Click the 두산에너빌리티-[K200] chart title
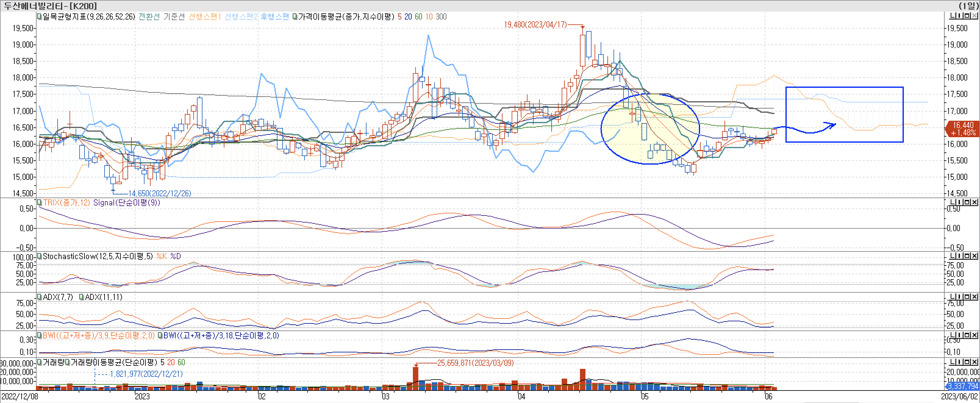Image resolution: width=980 pixels, height=403 pixels. pyautogui.click(x=50, y=6)
